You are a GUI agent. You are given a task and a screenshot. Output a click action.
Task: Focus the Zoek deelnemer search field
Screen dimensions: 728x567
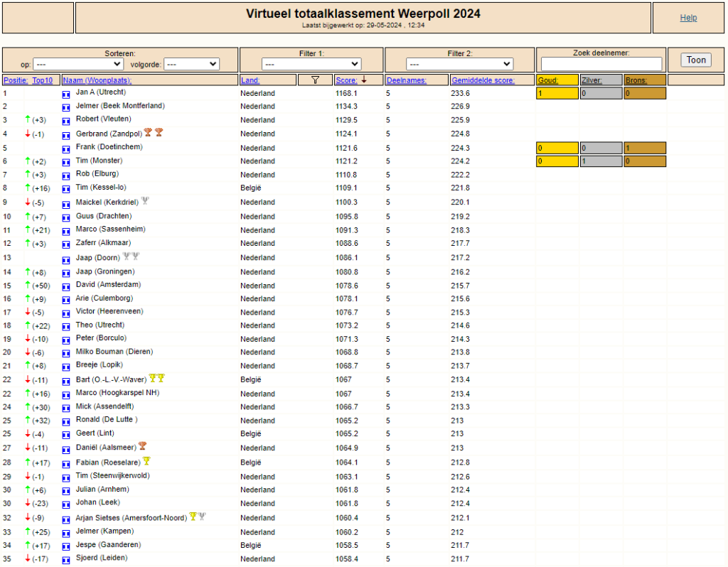click(x=601, y=64)
